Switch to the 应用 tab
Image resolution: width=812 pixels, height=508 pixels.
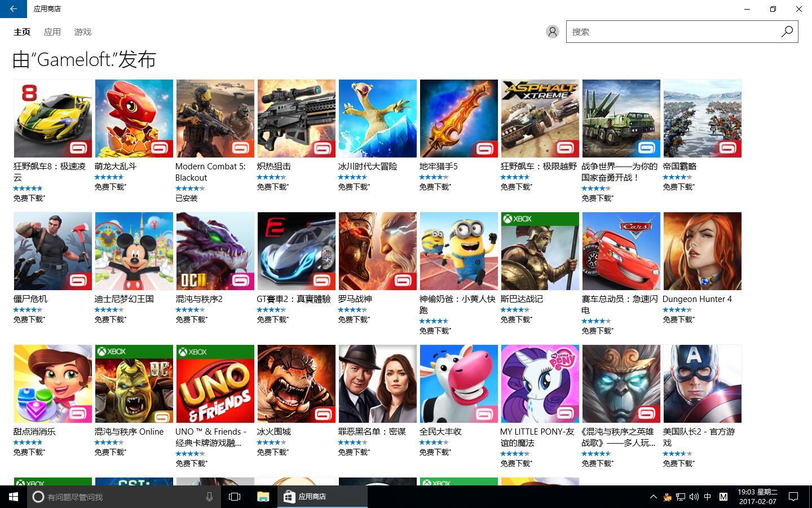point(52,32)
